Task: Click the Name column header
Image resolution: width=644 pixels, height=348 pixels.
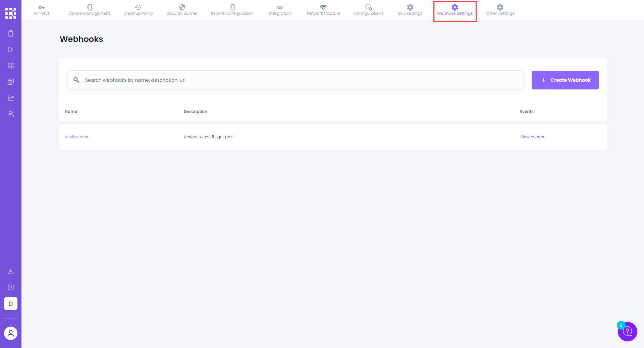Action: point(71,112)
